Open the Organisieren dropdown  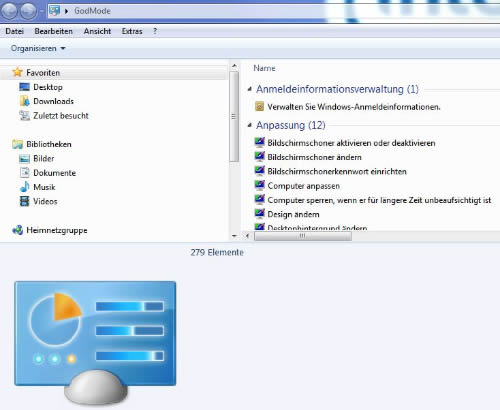(38, 49)
